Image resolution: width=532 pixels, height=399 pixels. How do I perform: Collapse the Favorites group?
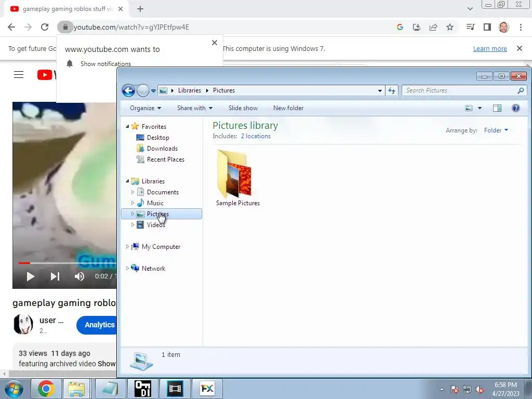coord(128,127)
